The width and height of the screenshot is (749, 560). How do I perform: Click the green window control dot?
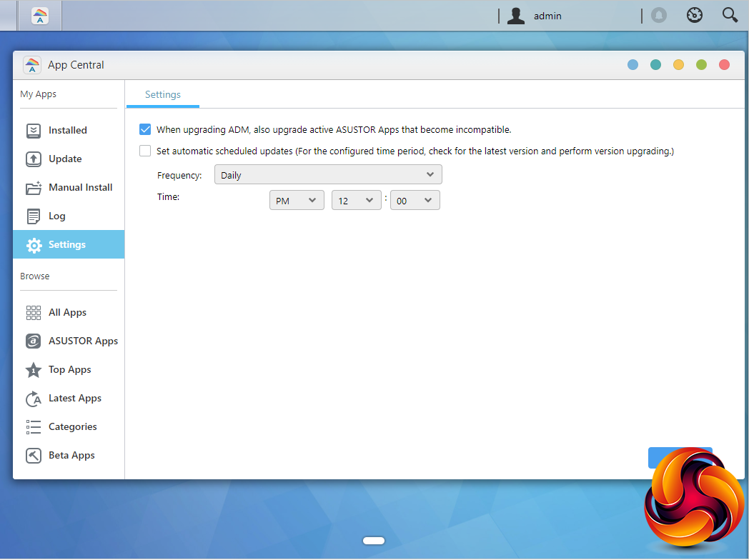(702, 64)
